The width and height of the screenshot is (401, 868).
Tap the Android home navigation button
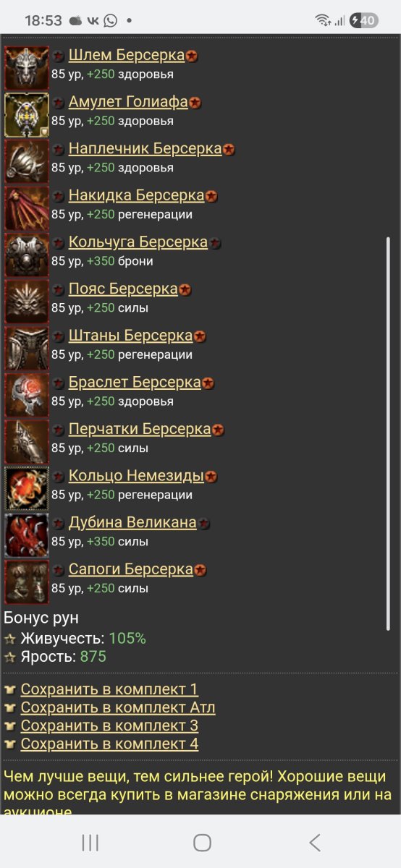point(202,842)
